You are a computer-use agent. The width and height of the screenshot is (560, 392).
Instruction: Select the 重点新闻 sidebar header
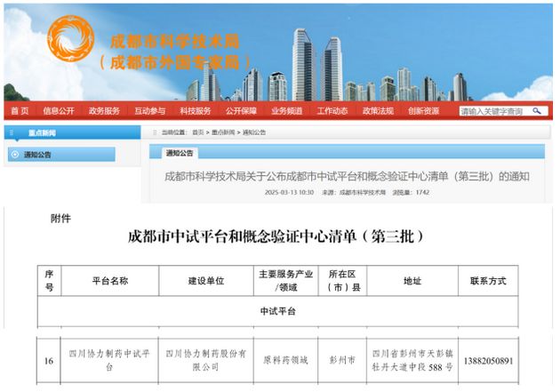point(73,132)
